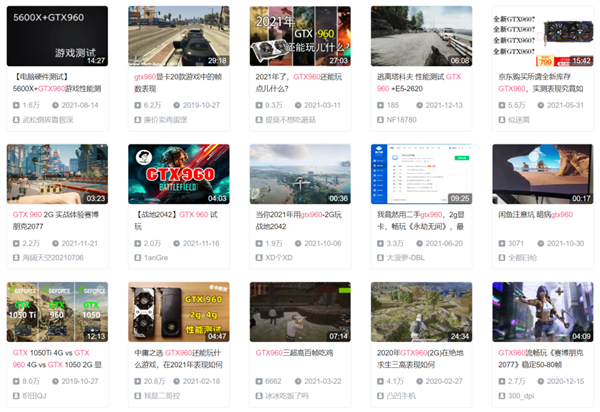
Task: Open title GTX 960 2G 实战体验赛博朋克2077
Action: pos(55,220)
